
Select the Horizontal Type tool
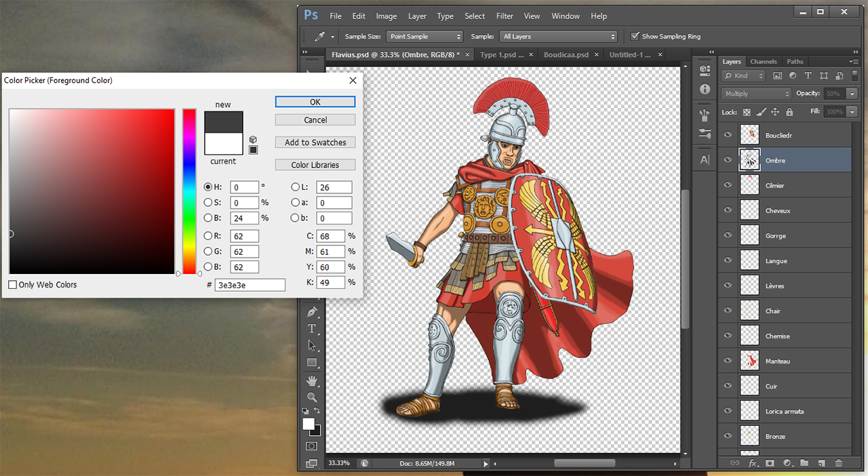(312, 329)
